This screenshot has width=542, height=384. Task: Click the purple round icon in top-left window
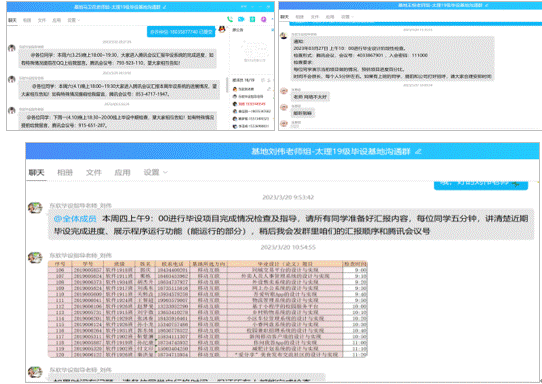pyautogui.click(x=264, y=19)
